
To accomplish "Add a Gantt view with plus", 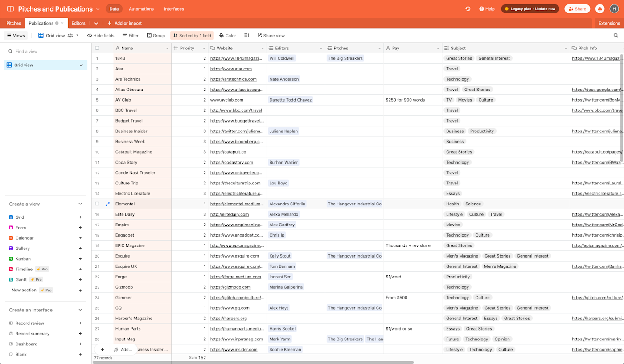I will [80, 280].
